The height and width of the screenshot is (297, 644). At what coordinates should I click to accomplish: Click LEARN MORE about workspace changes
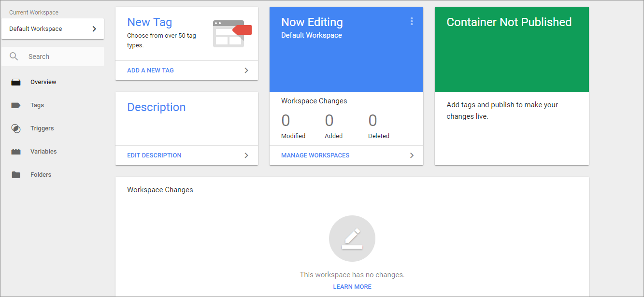point(352,286)
